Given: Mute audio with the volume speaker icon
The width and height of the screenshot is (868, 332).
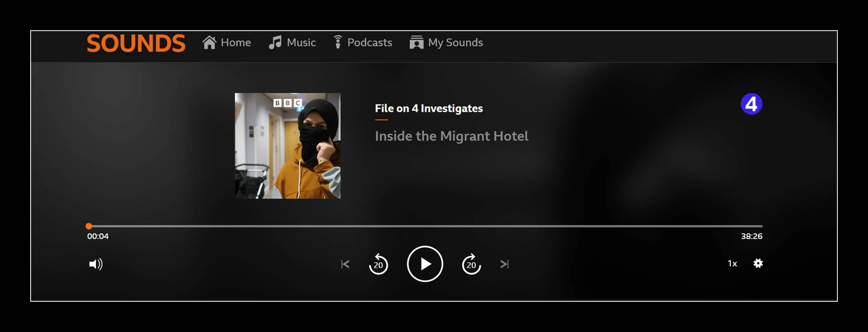Looking at the screenshot, I should point(96,264).
